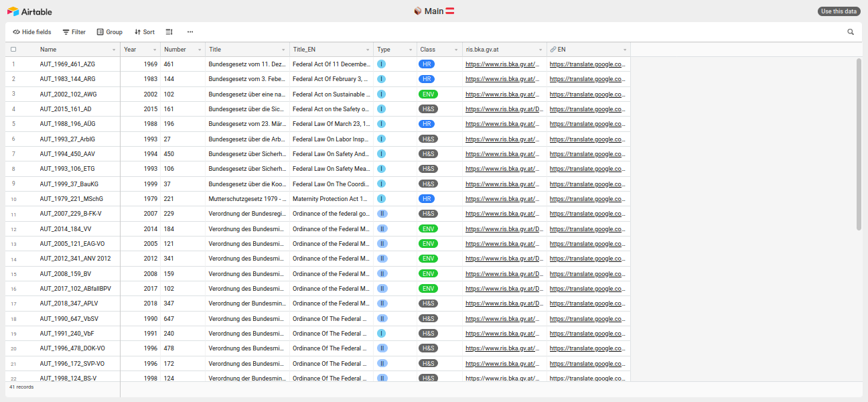Click type II badge in AUT_2012_341_ANV 2012 row

[382, 259]
